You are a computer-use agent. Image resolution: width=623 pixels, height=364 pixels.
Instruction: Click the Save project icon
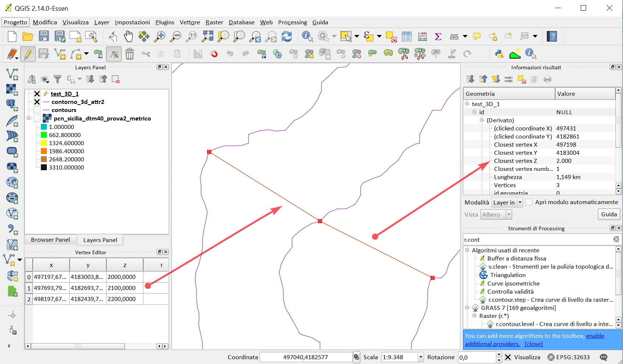(44, 36)
